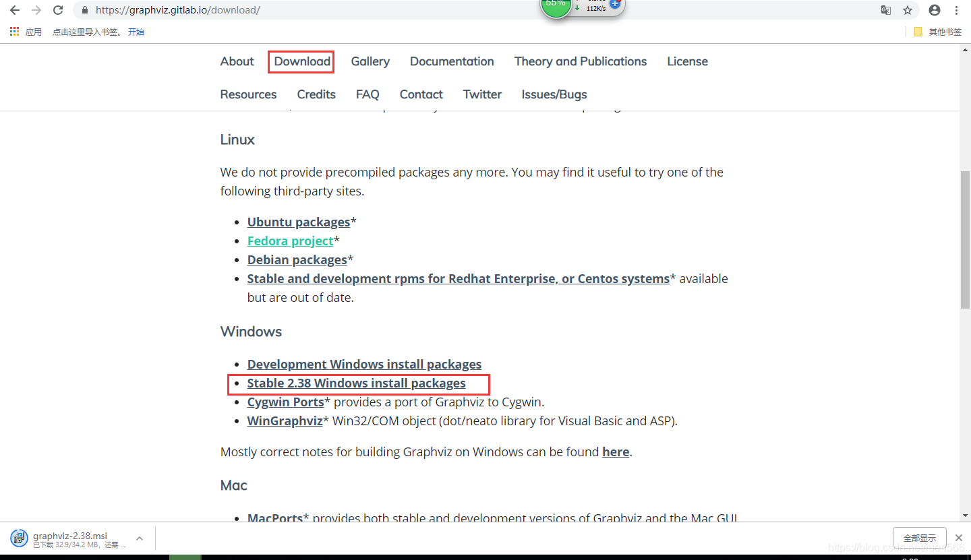Screen dimensions: 971x560
Task: Open Development Windows install packages link
Action: coord(364,364)
